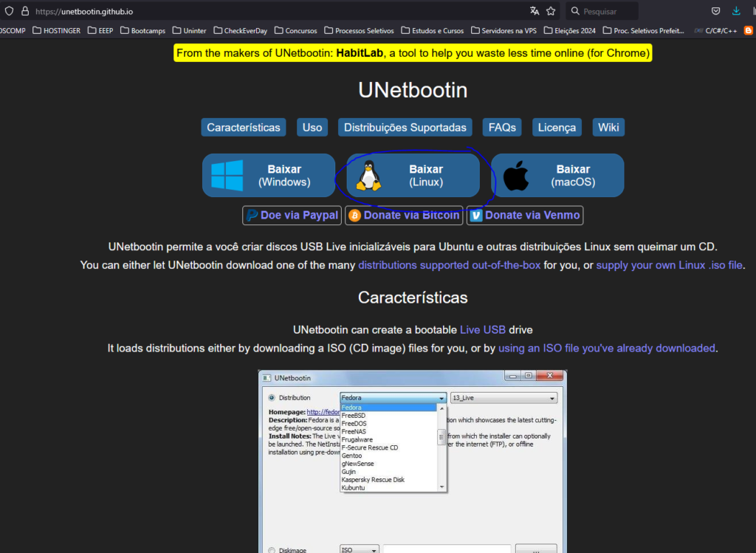Click the translate page icon in address bar
The image size is (756, 553).
pos(535,11)
